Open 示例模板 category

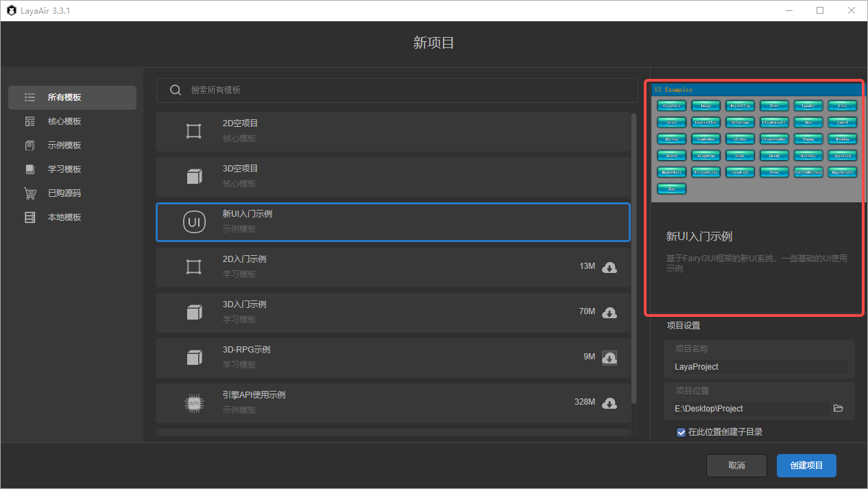(64, 145)
